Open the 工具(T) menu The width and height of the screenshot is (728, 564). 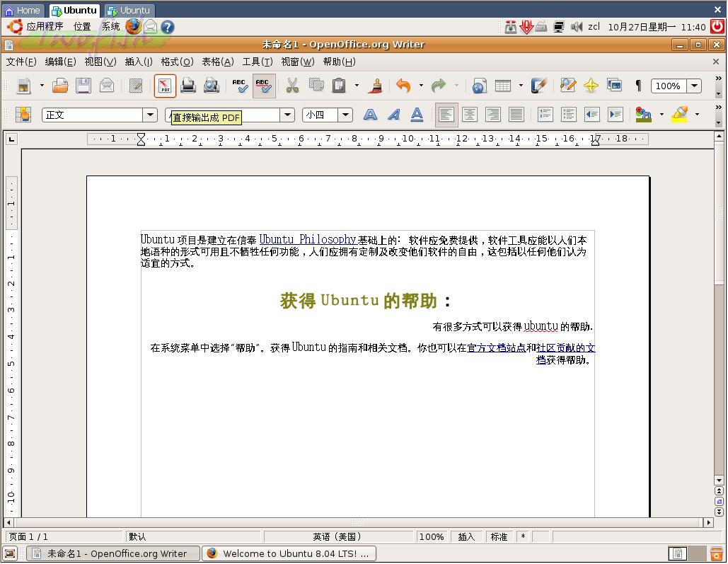click(258, 62)
